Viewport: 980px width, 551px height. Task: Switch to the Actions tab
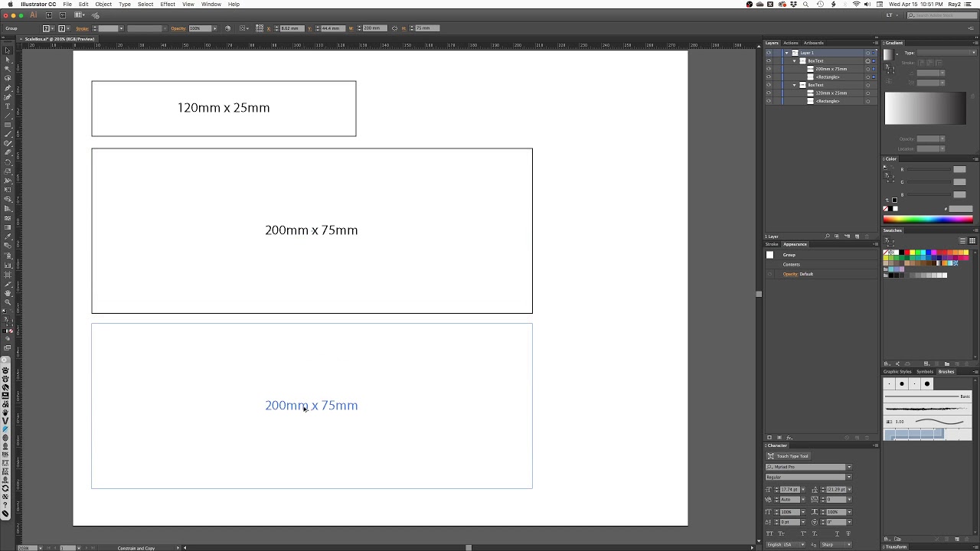(x=791, y=43)
